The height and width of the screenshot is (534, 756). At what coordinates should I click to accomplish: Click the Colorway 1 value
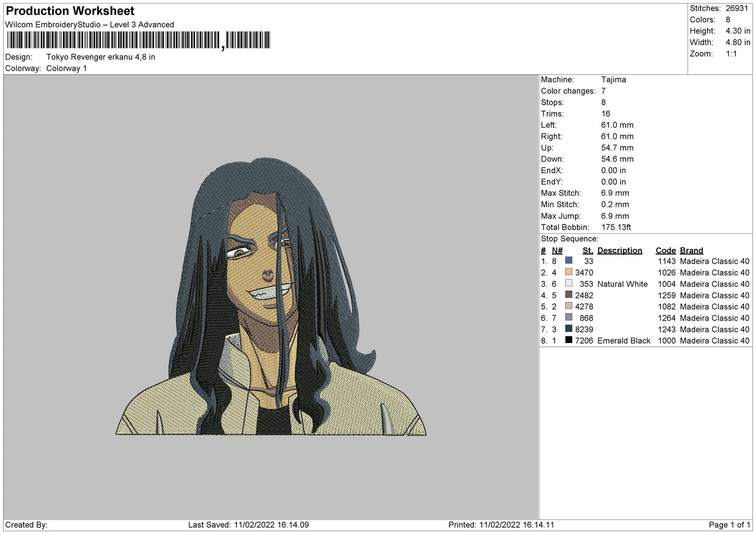66,69
